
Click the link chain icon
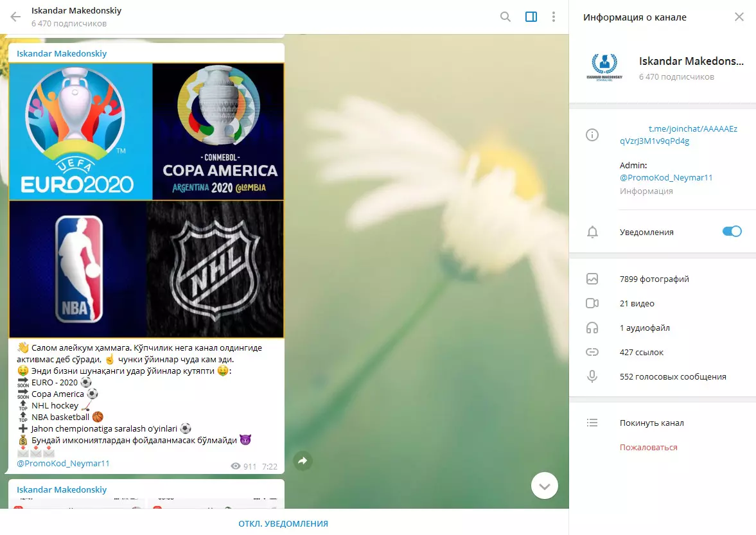592,353
